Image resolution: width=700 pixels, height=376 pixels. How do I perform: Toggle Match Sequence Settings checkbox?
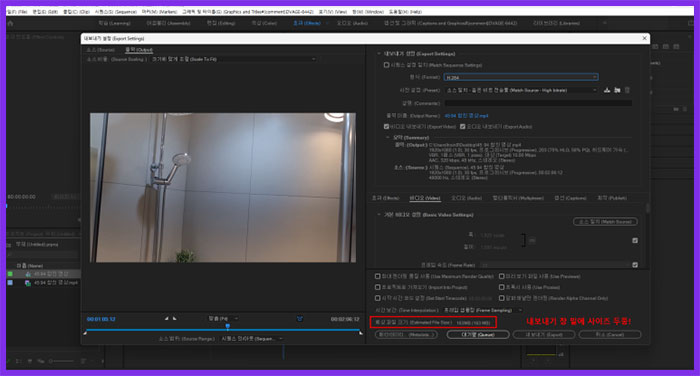387,65
